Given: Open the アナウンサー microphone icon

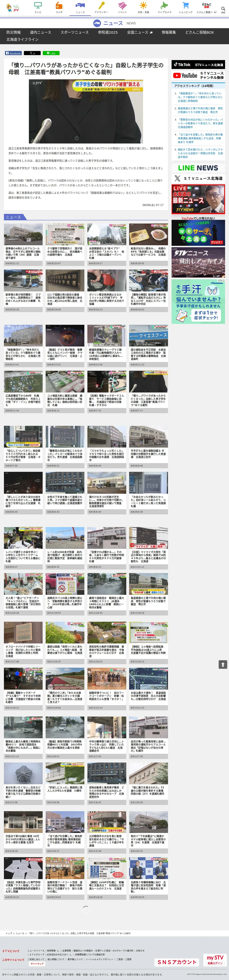Looking at the screenshot, I should [x=101, y=7].
